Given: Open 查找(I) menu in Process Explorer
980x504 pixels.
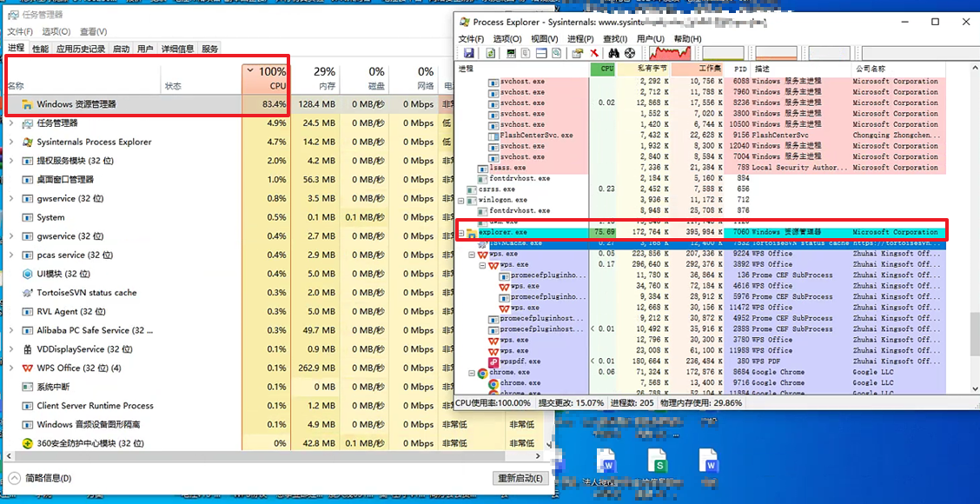Looking at the screenshot, I should pos(615,39).
